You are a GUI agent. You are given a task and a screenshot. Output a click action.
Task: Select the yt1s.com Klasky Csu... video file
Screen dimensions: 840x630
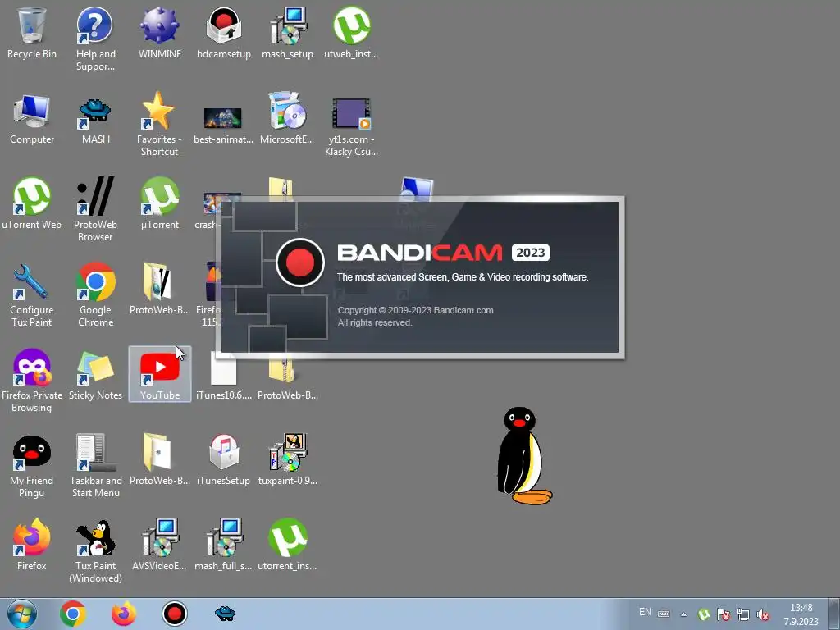click(351, 127)
